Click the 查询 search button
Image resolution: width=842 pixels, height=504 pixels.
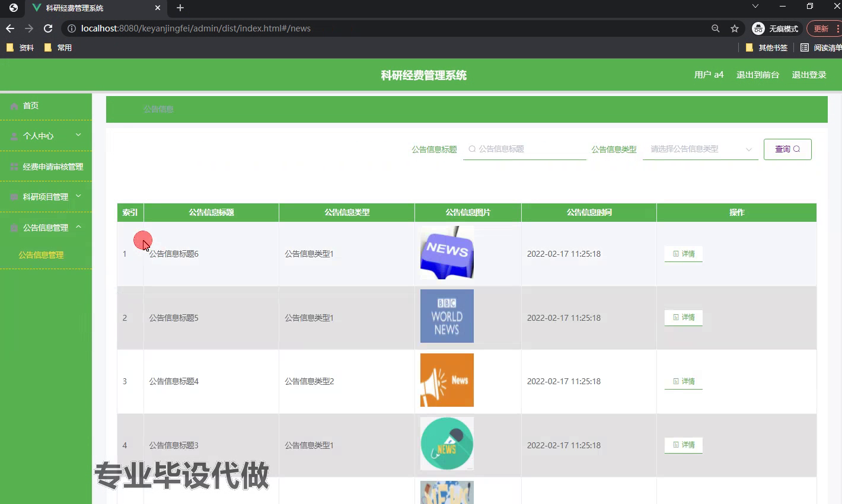pos(787,149)
